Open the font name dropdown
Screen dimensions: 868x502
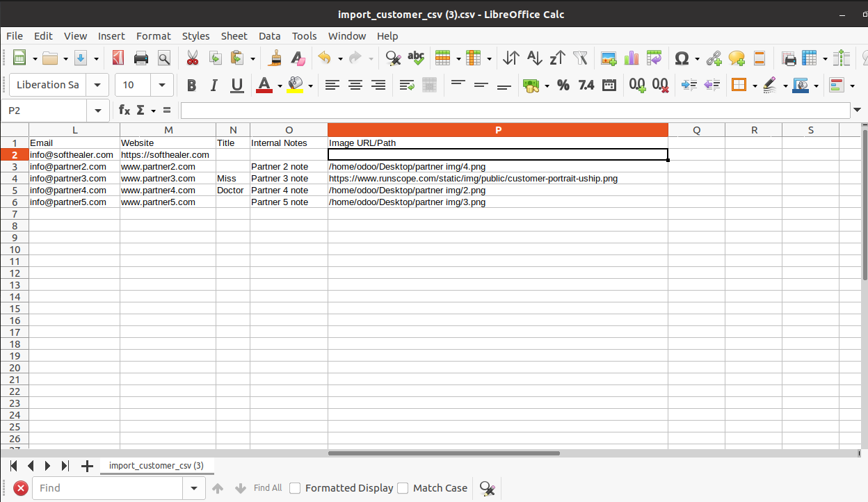click(97, 85)
